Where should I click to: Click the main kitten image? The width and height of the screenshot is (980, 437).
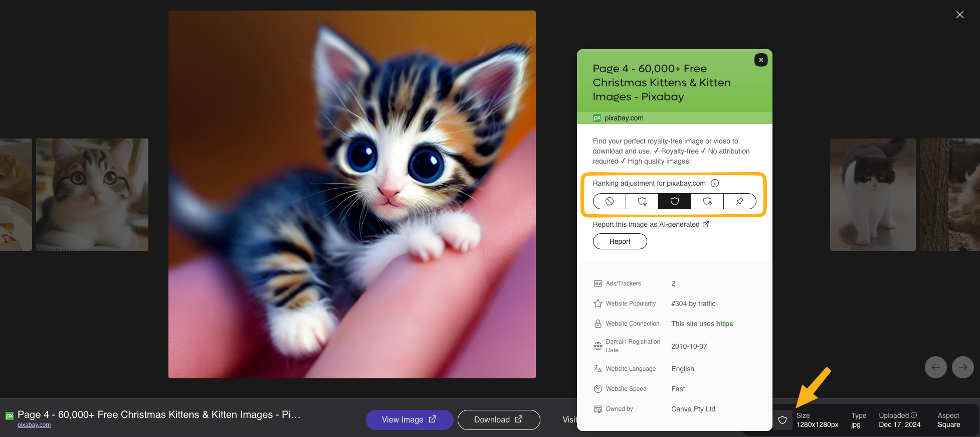352,194
